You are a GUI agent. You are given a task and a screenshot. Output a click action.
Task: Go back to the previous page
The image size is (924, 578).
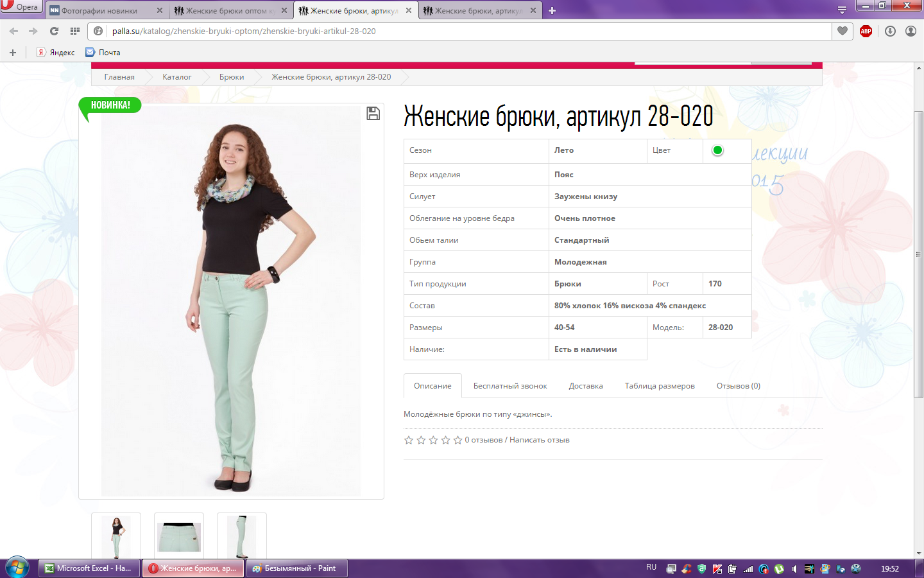coord(13,31)
